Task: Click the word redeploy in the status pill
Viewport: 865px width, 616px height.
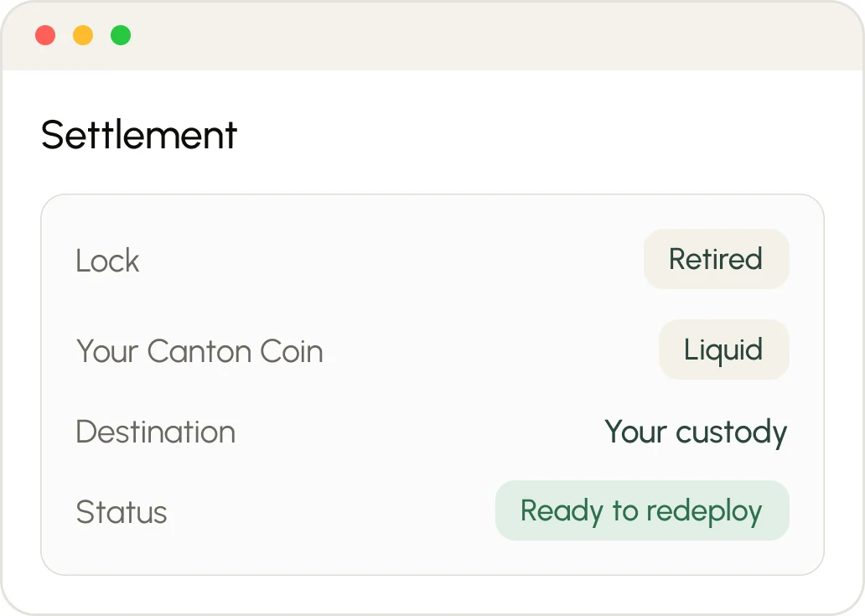Action: (704, 512)
